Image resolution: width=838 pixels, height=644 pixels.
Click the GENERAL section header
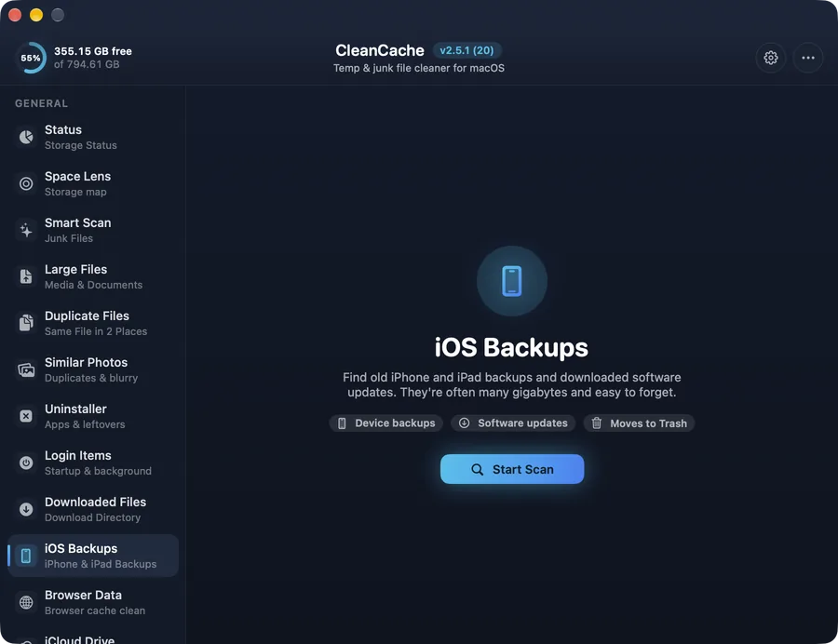(41, 103)
